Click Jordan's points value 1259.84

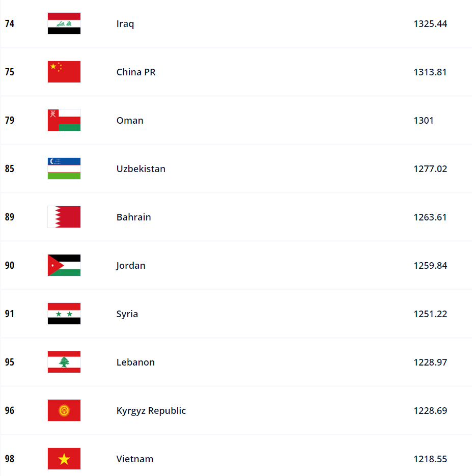[430, 266]
